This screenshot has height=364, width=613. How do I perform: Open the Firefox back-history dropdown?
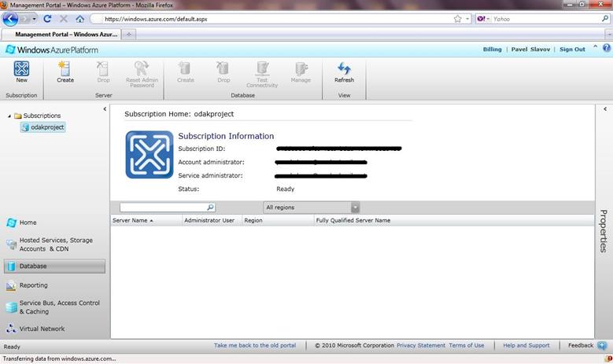34,19
